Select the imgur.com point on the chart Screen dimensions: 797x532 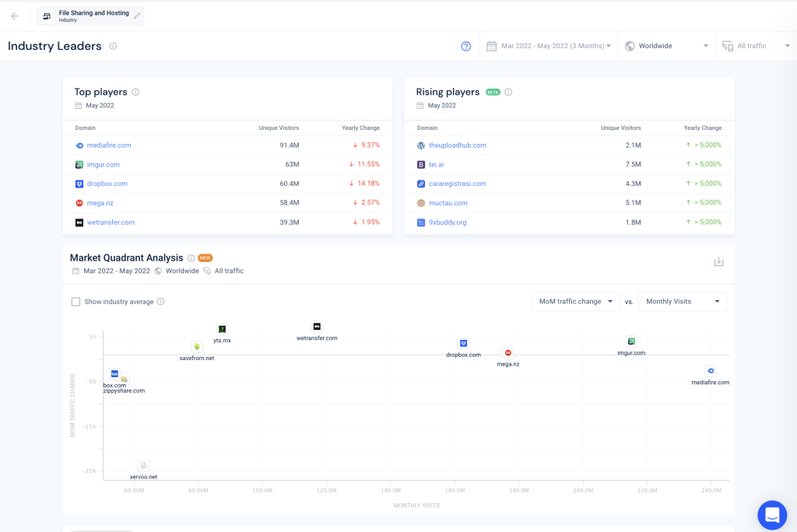632,341
